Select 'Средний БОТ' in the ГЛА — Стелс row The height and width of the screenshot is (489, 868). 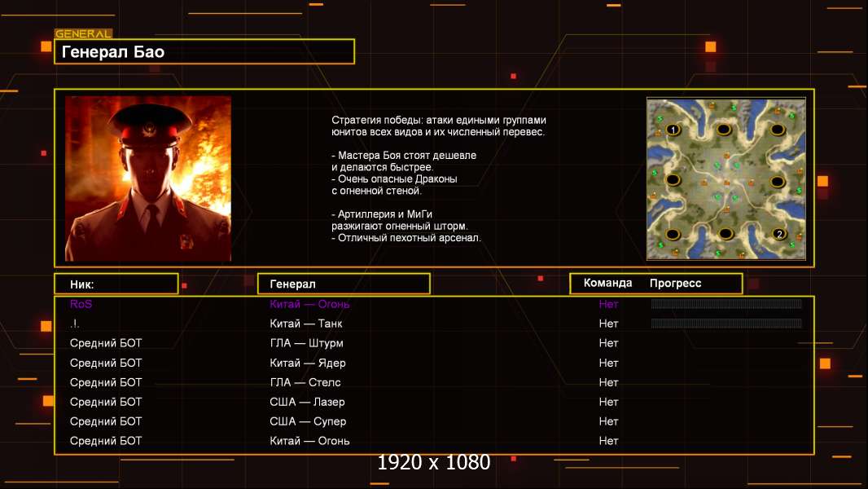click(x=106, y=382)
